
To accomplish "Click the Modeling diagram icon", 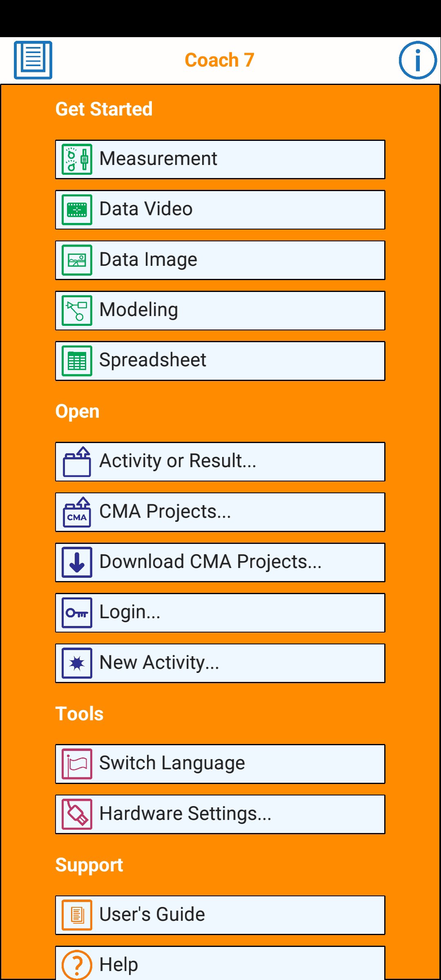I will pyautogui.click(x=77, y=311).
